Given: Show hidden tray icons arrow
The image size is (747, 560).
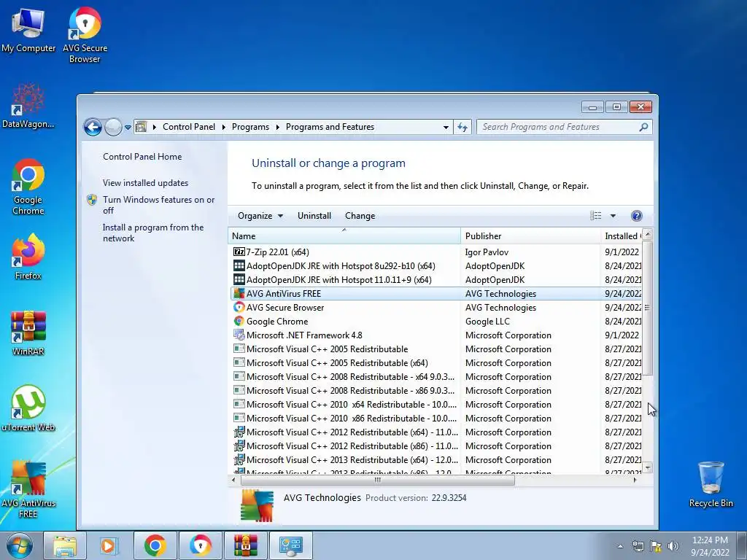Looking at the screenshot, I should pos(620,546).
